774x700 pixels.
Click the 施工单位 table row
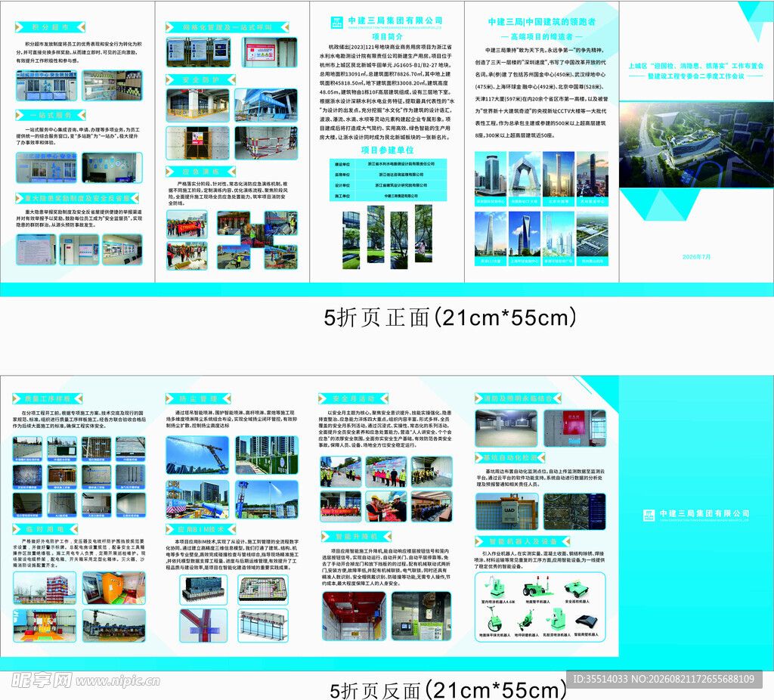tap(388, 196)
